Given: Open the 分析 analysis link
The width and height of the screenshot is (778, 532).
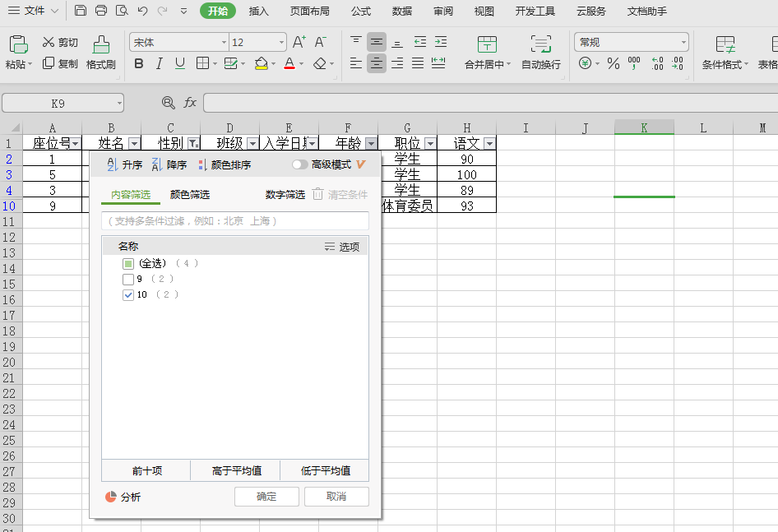Looking at the screenshot, I should tap(123, 497).
